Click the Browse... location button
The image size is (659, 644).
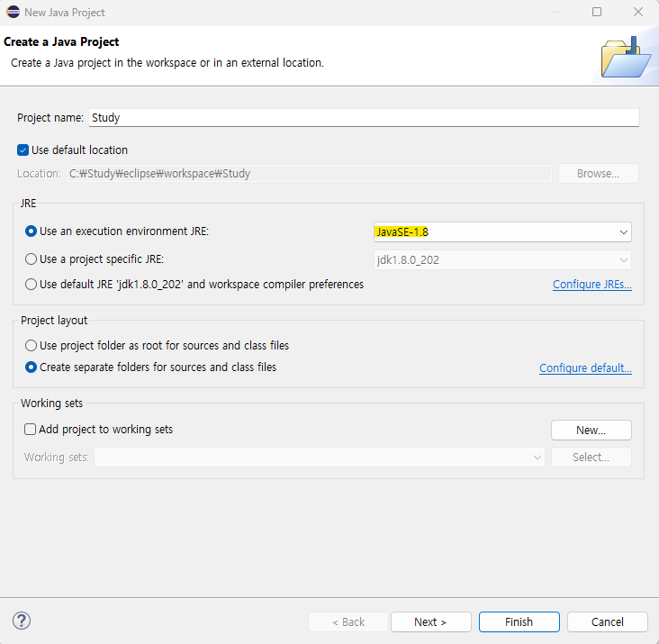pyautogui.click(x=598, y=174)
